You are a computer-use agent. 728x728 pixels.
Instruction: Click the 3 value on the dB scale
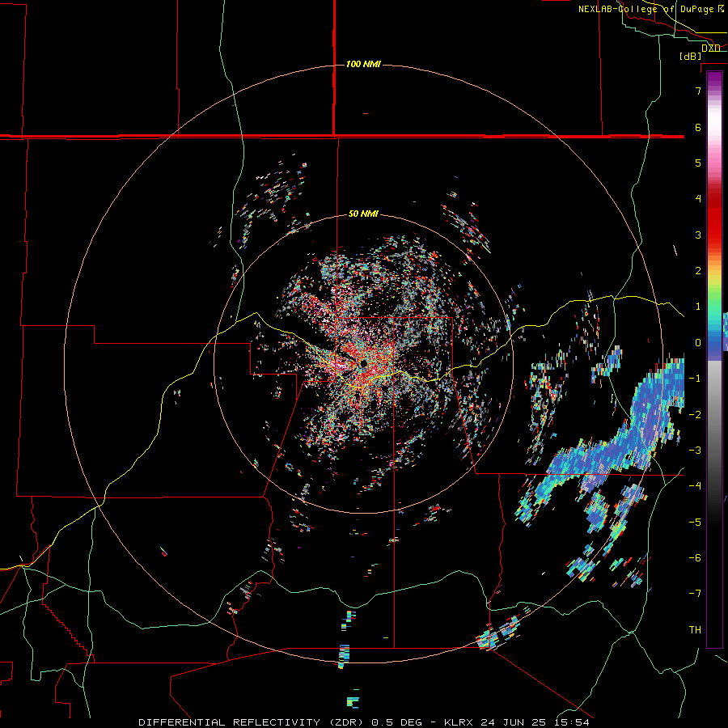click(698, 235)
